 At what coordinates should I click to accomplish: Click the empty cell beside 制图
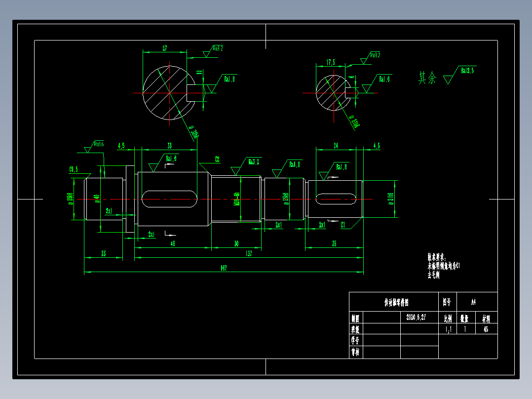(381, 318)
